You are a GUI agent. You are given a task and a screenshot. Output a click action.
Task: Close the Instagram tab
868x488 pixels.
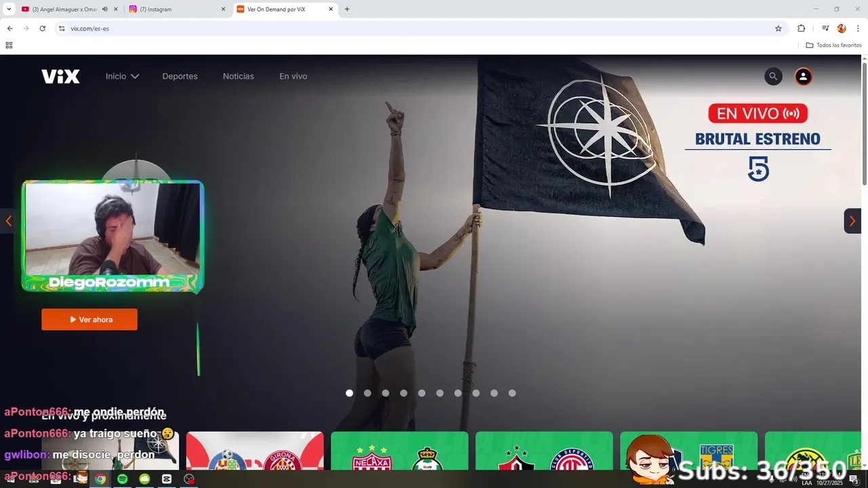(x=223, y=9)
